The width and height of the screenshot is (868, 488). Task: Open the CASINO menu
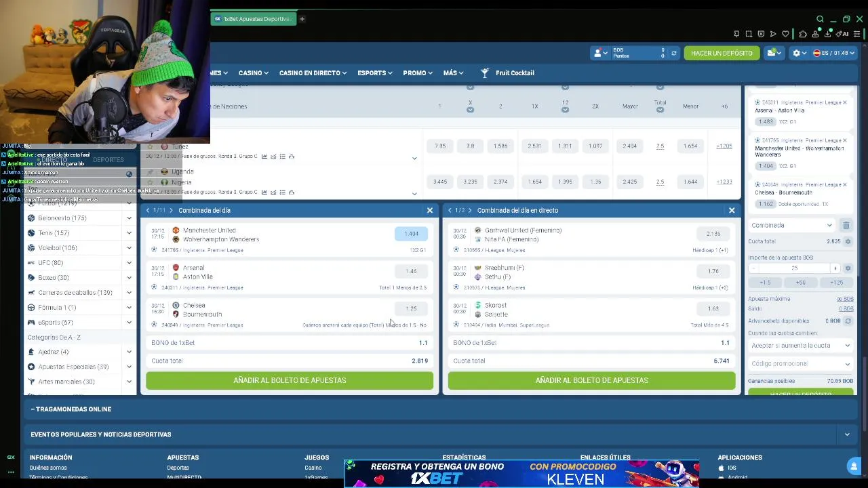pos(254,73)
